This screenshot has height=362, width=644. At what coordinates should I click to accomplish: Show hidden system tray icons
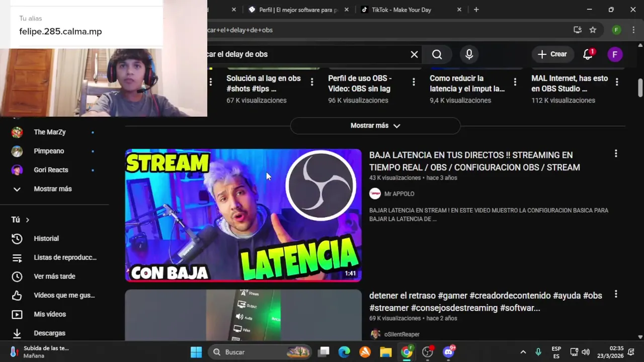click(x=523, y=352)
